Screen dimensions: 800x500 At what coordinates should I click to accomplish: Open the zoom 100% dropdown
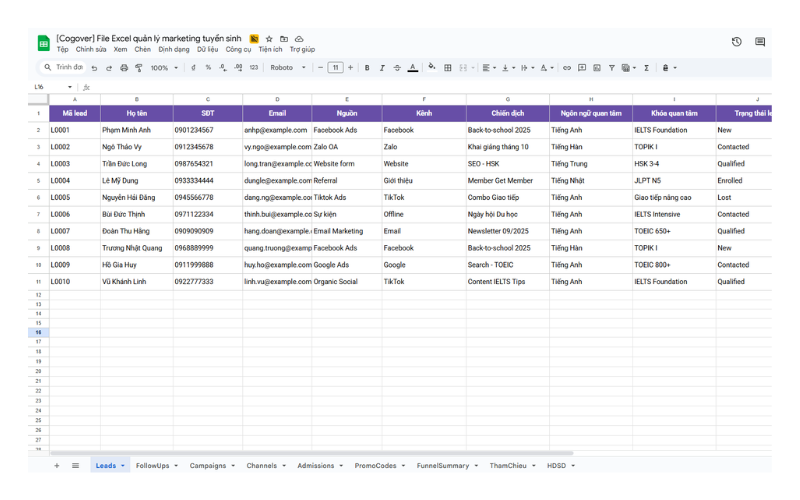(163, 68)
